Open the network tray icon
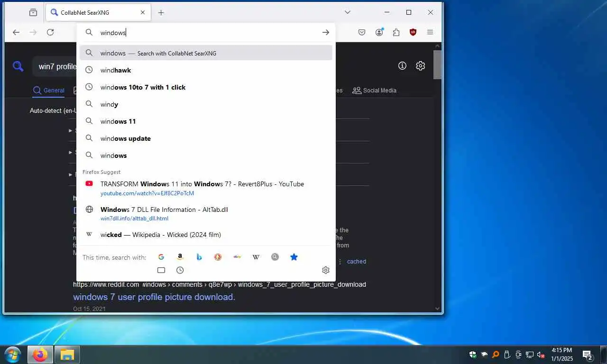The height and width of the screenshot is (364, 607). point(530,355)
